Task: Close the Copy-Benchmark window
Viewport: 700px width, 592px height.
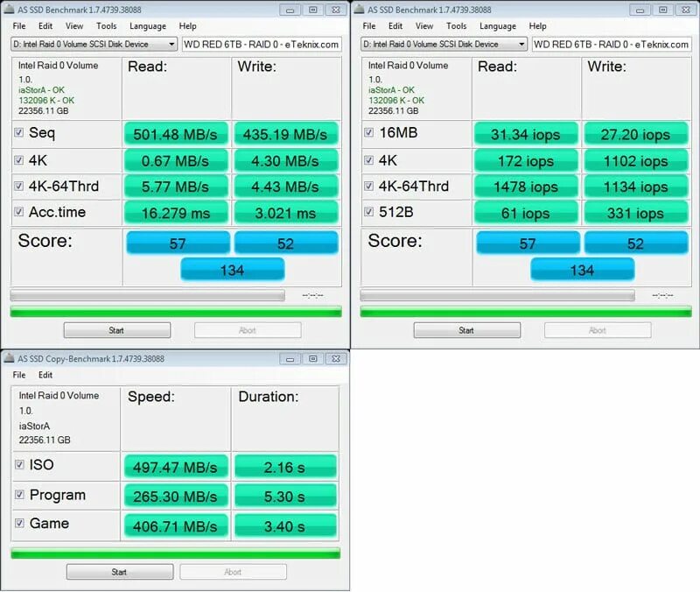Action: (336, 359)
